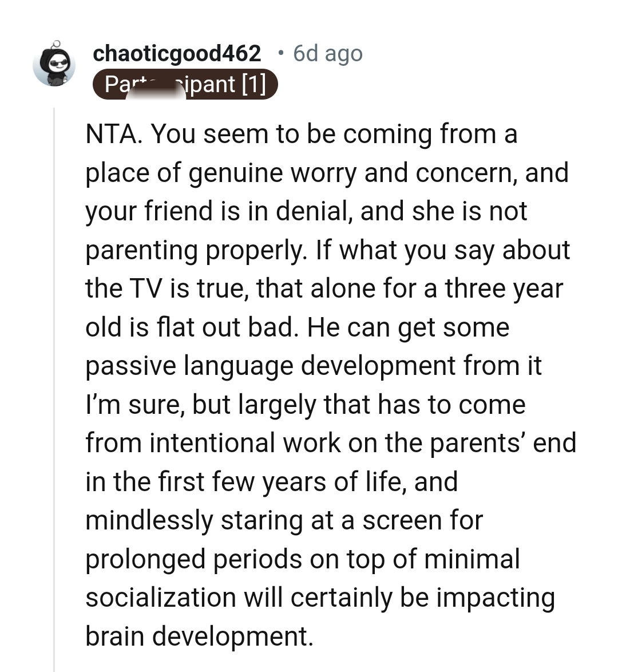
Task: Click the dot separator before timestamp
Action: click(x=280, y=53)
